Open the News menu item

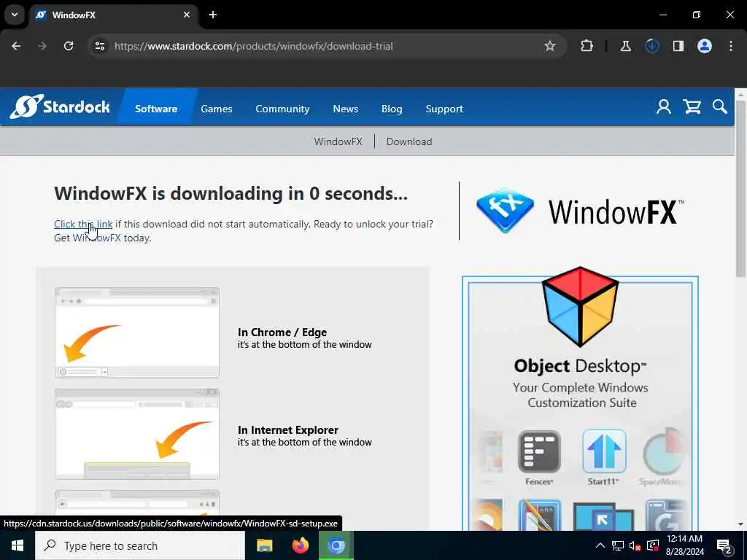pyautogui.click(x=345, y=109)
